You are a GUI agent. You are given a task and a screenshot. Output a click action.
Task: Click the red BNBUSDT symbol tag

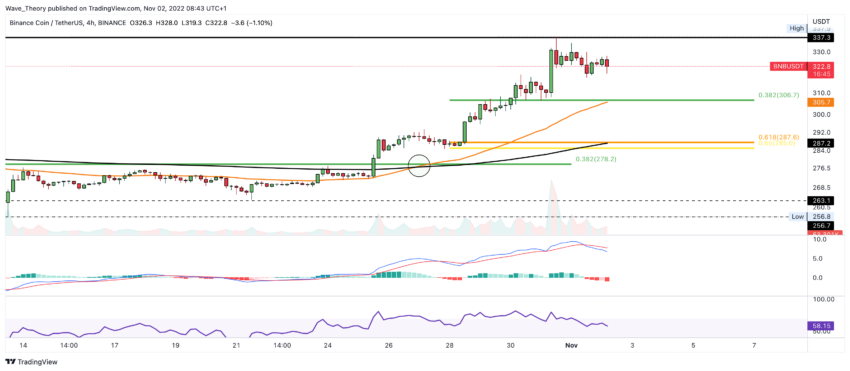point(788,67)
